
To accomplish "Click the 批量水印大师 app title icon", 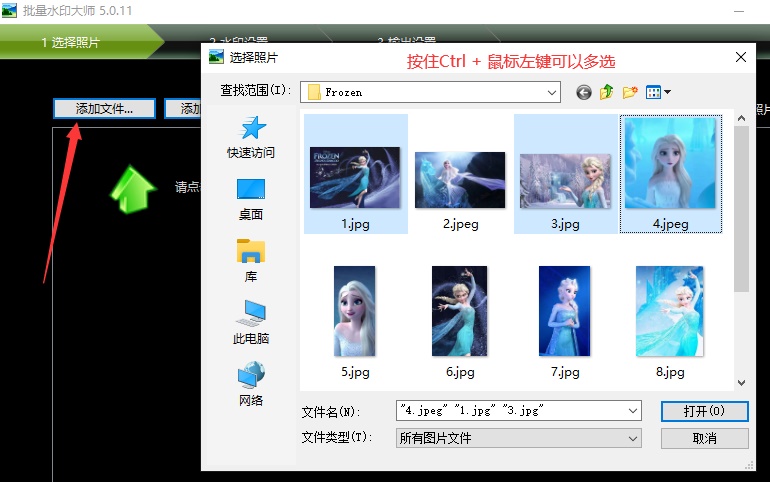I will (9, 10).
